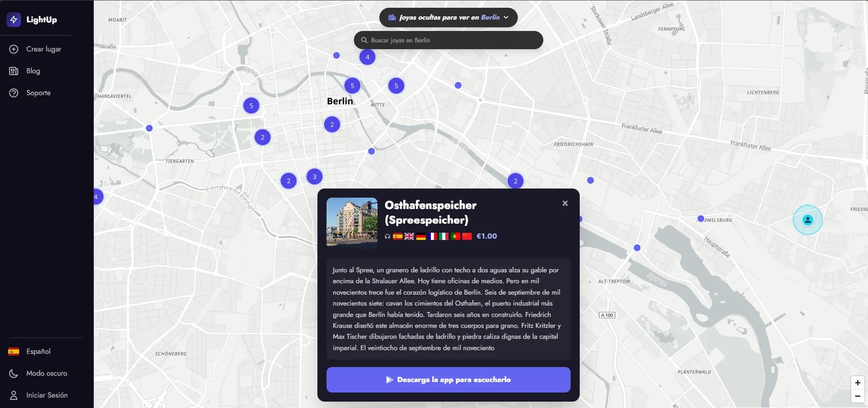The height and width of the screenshot is (408, 868).
Task: Select the Spanish flag in the popup
Action: tap(398, 236)
